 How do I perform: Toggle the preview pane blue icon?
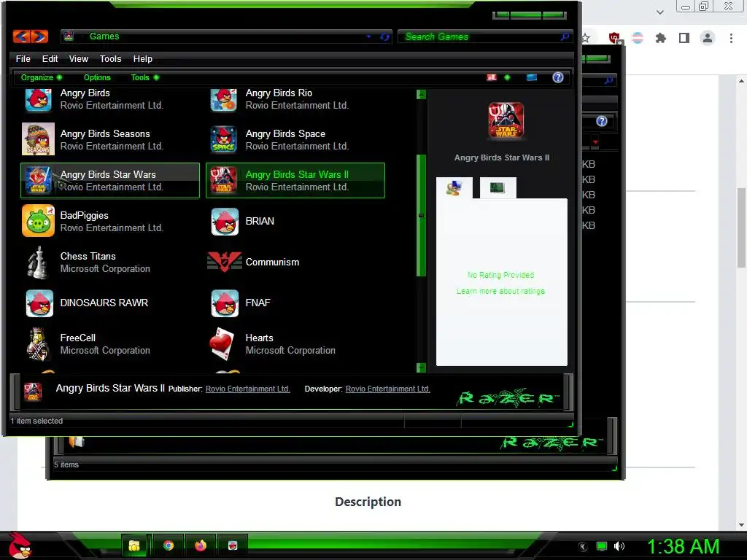point(532,77)
